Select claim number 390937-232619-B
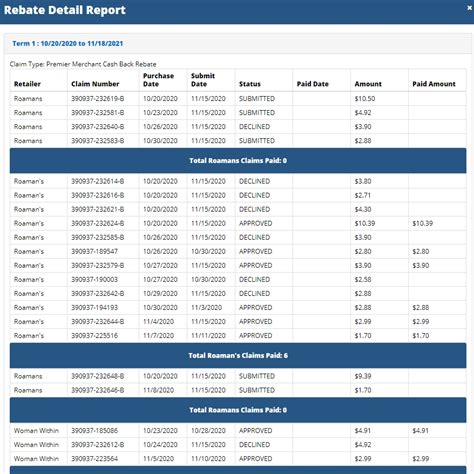Image resolution: width=474 pixels, height=474 pixels. click(98, 99)
